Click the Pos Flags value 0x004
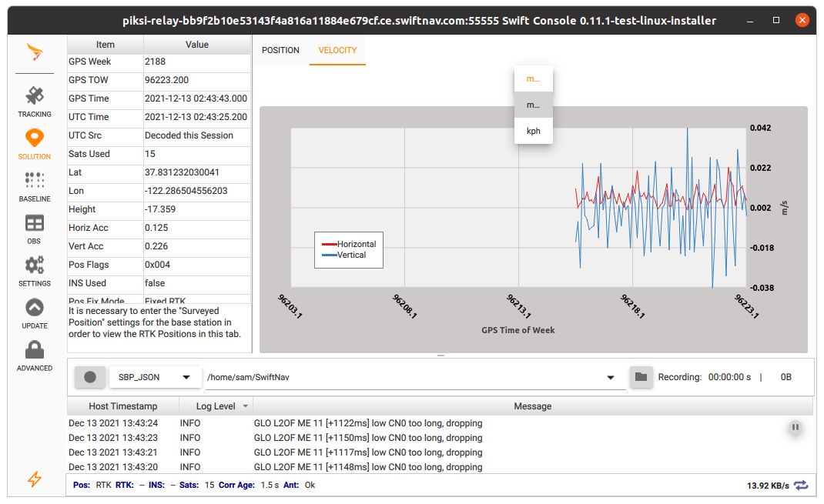 coord(196,265)
